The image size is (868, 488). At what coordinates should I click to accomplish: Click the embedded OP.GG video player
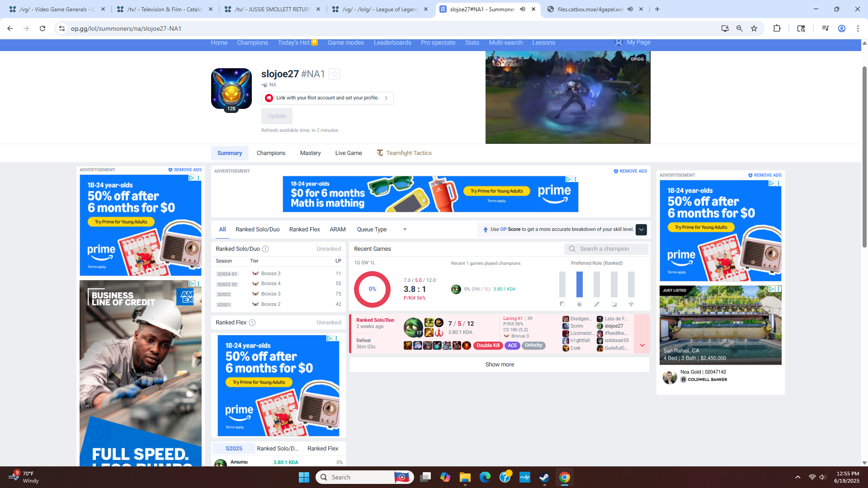coord(568,97)
